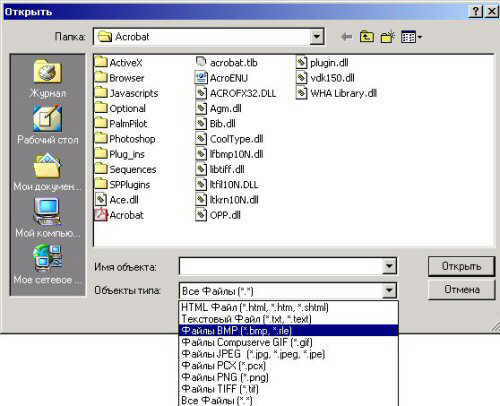Select the Acrobat application file
Screen dimensions: 500x406
pos(119,215)
